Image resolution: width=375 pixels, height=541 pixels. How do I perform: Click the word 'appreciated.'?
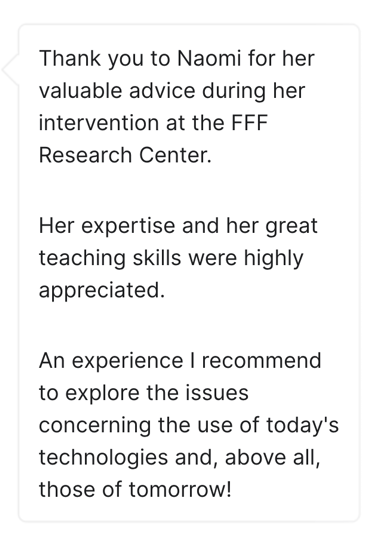pyautogui.click(x=102, y=291)
